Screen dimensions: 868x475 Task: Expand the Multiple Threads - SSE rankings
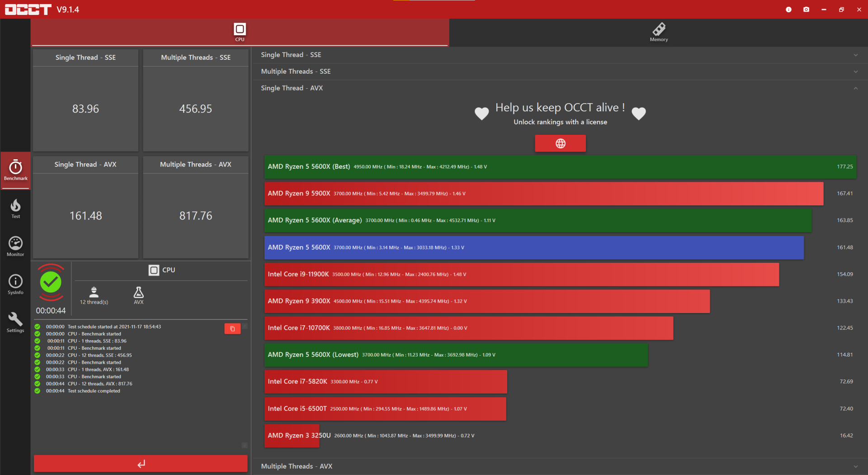560,71
